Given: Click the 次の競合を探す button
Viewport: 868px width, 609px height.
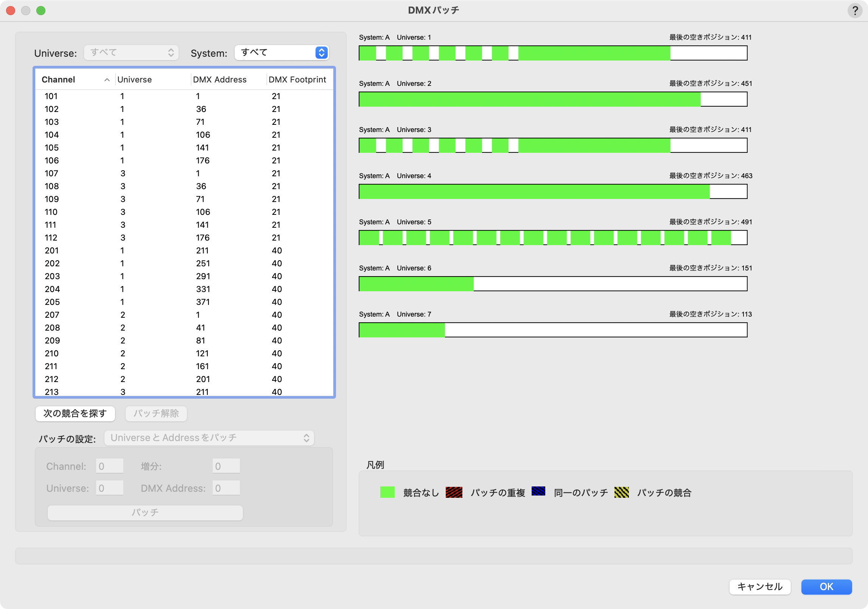Looking at the screenshot, I should click(75, 413).
